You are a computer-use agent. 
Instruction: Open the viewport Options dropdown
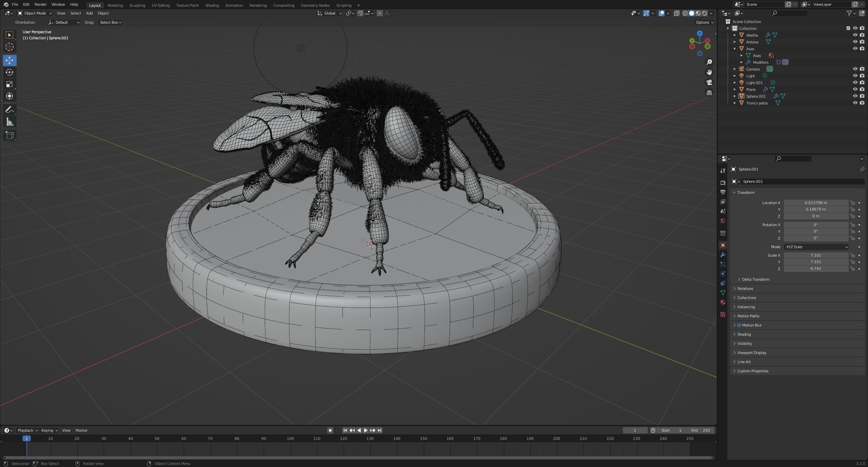[x=705, y=22]
